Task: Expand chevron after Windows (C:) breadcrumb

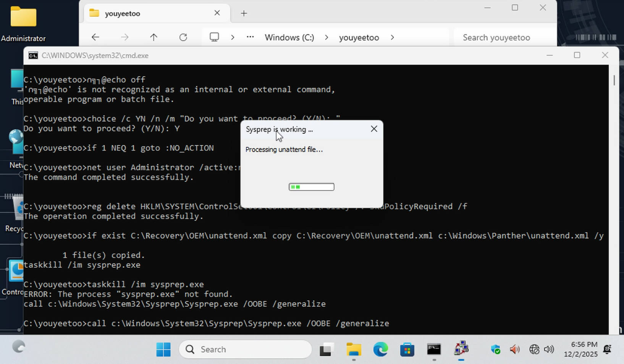Action: [x=327, y=37]
